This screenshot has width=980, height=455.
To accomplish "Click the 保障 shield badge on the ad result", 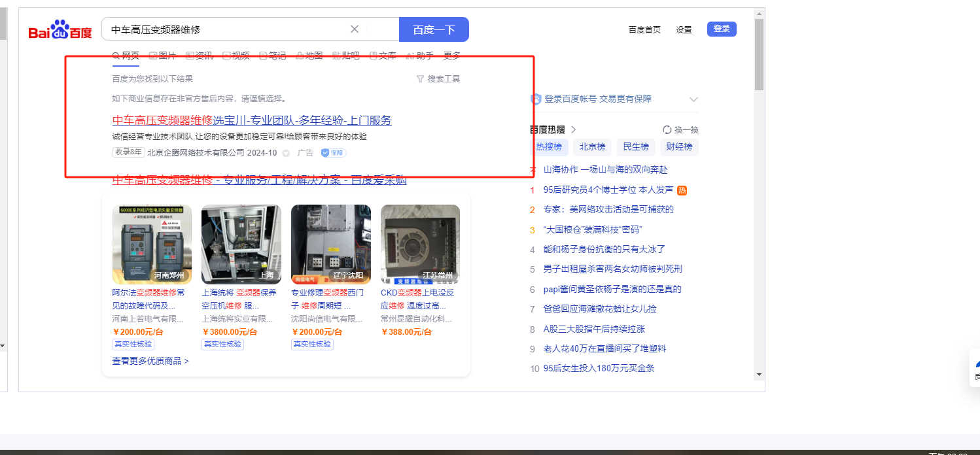I will 334,152.
